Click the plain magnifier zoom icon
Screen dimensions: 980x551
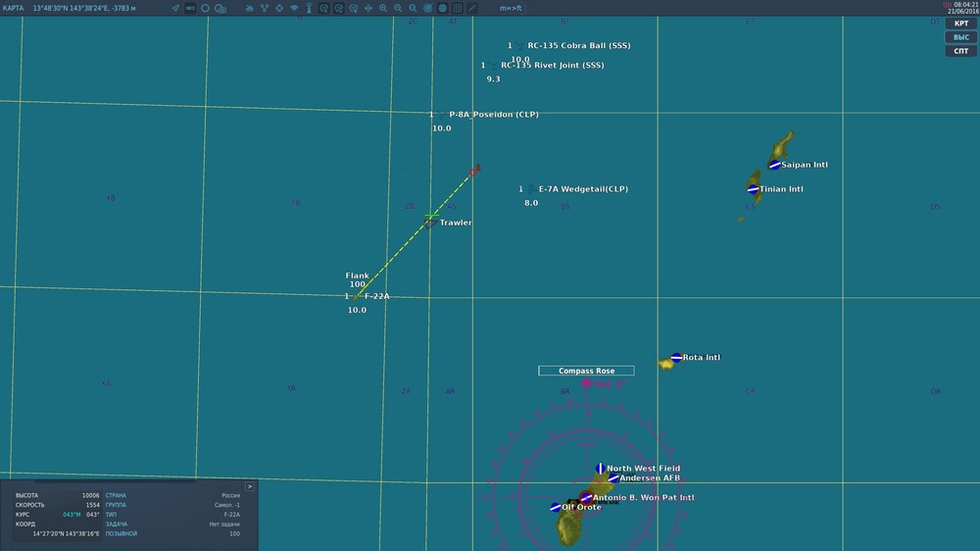(414, 8)
